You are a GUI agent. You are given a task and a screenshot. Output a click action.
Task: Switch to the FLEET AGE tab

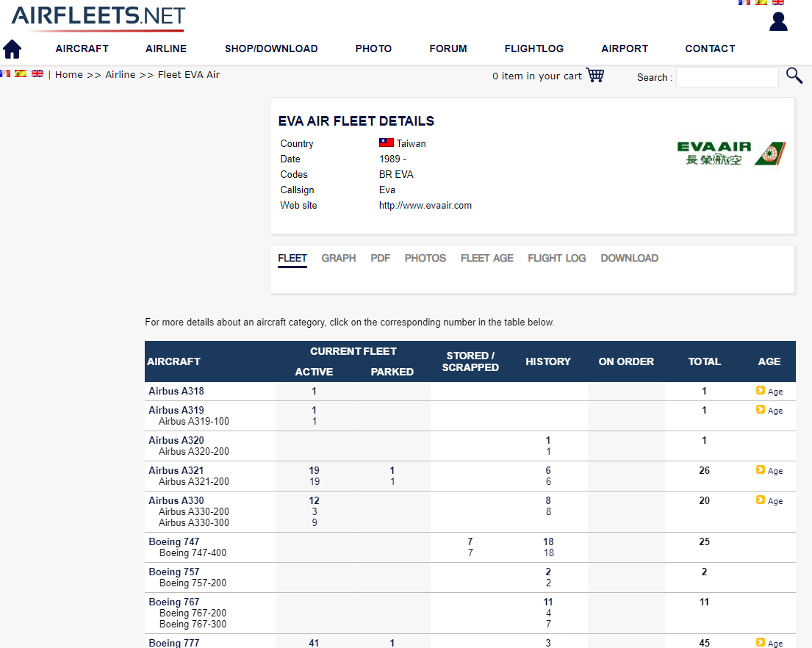point(486,259)
